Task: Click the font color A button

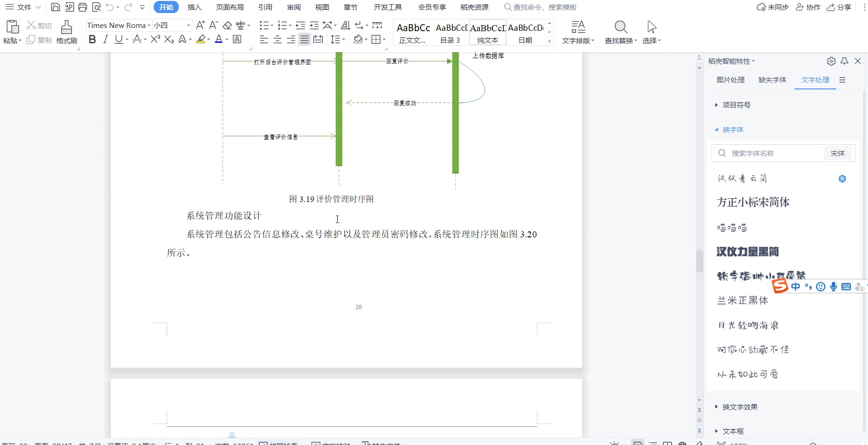Action: [x=219, y=40]
